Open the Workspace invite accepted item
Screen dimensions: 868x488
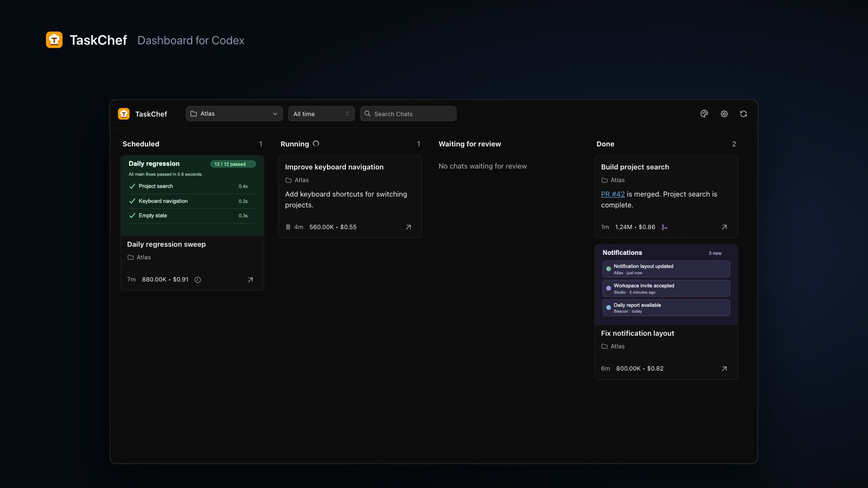pyautogui.click(x=666, y=288)
